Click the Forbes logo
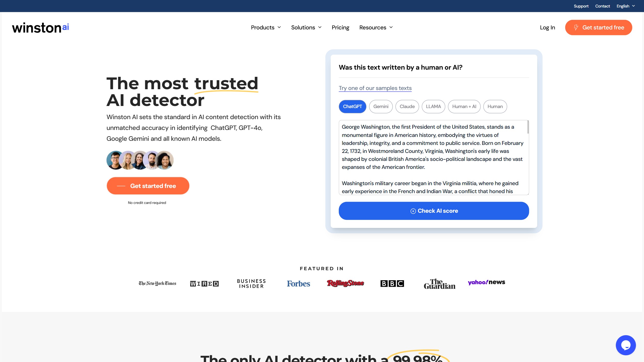This screenshot has width=644, height=362. click(298, 283)
